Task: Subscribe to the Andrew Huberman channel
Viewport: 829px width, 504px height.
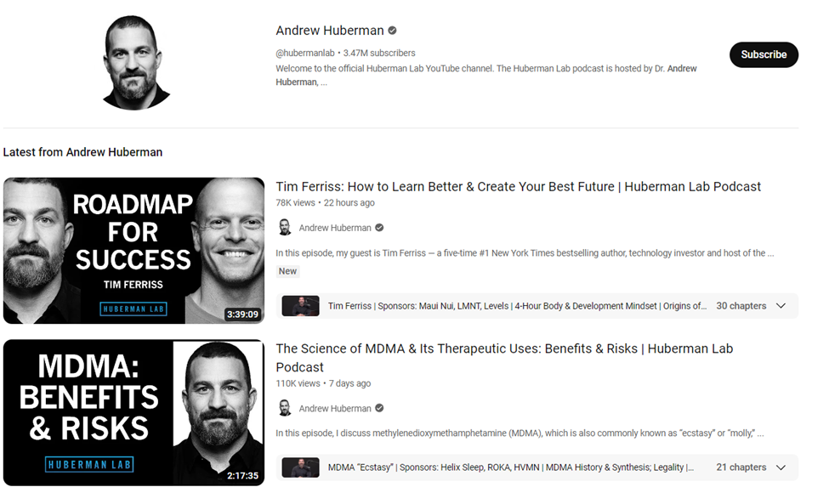Action: (x=764, y=54)
